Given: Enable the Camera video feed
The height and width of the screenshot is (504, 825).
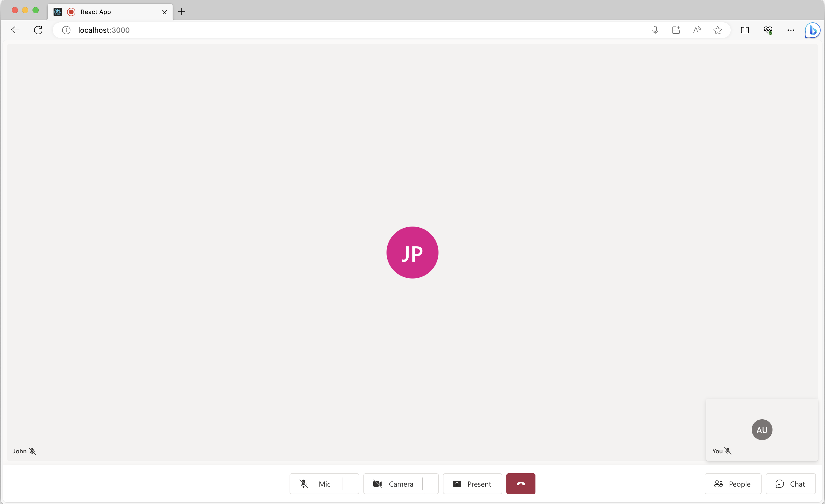Looking at the screenshot, I should click(x=393, y=484).
